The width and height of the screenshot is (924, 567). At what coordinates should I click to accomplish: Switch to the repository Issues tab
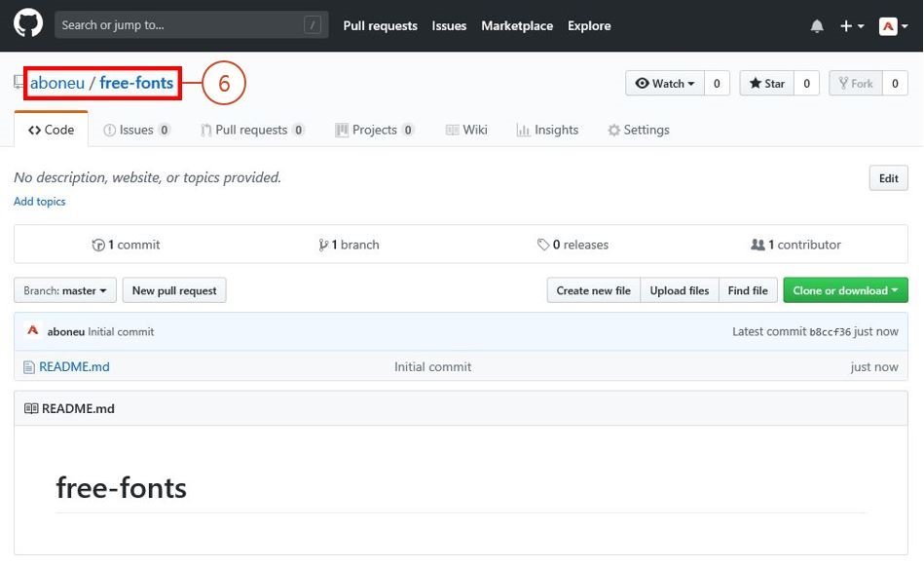tap(136, 130)
